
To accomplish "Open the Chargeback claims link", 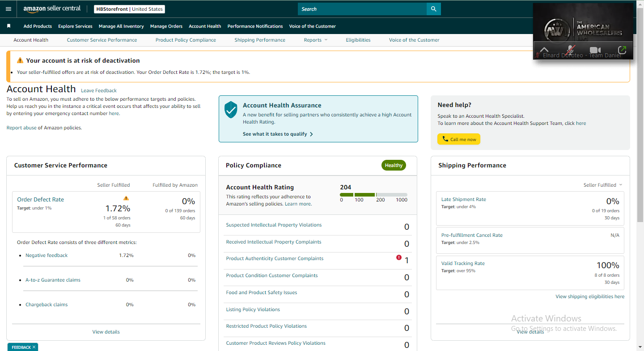I will click(x=47, y=304).
